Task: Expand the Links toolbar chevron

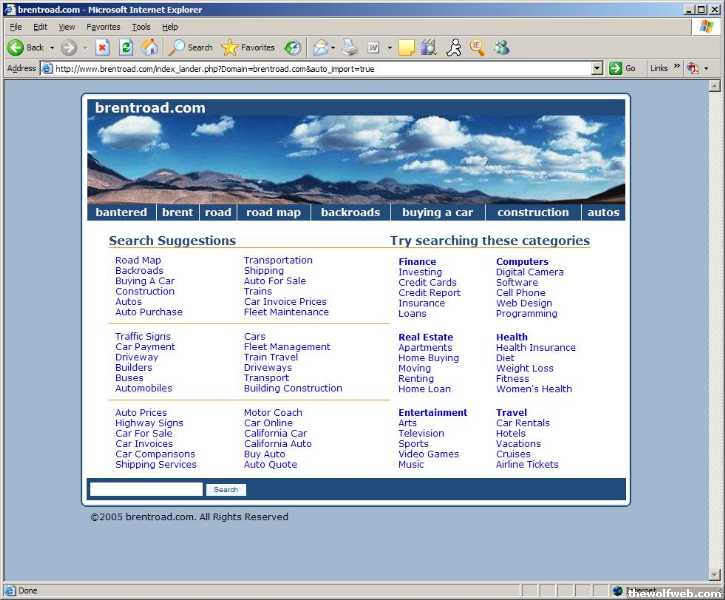Action: (677, 68)
